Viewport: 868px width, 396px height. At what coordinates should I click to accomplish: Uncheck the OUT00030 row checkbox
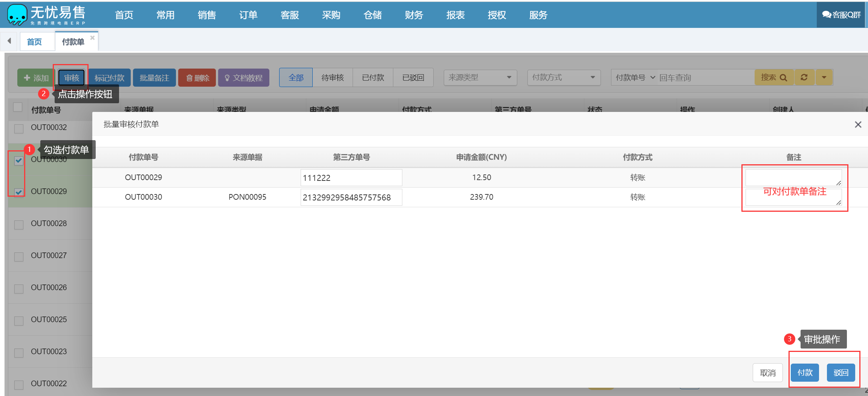coord(18,161)
